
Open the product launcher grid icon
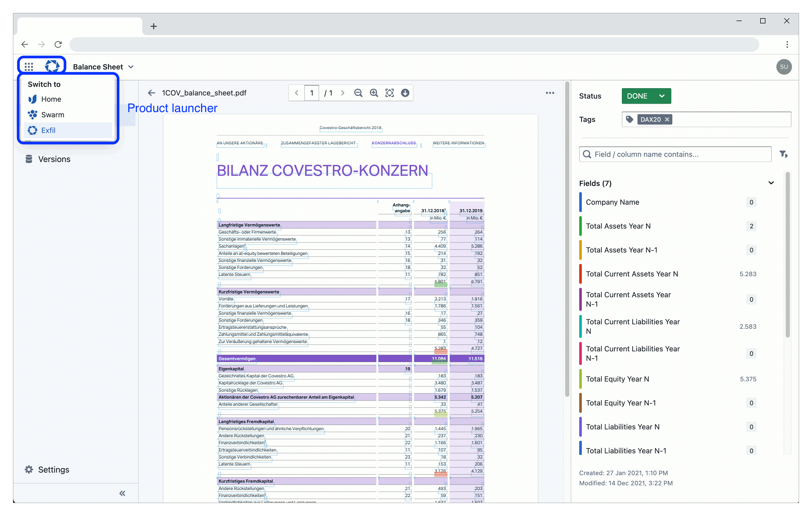coord(29,66)
